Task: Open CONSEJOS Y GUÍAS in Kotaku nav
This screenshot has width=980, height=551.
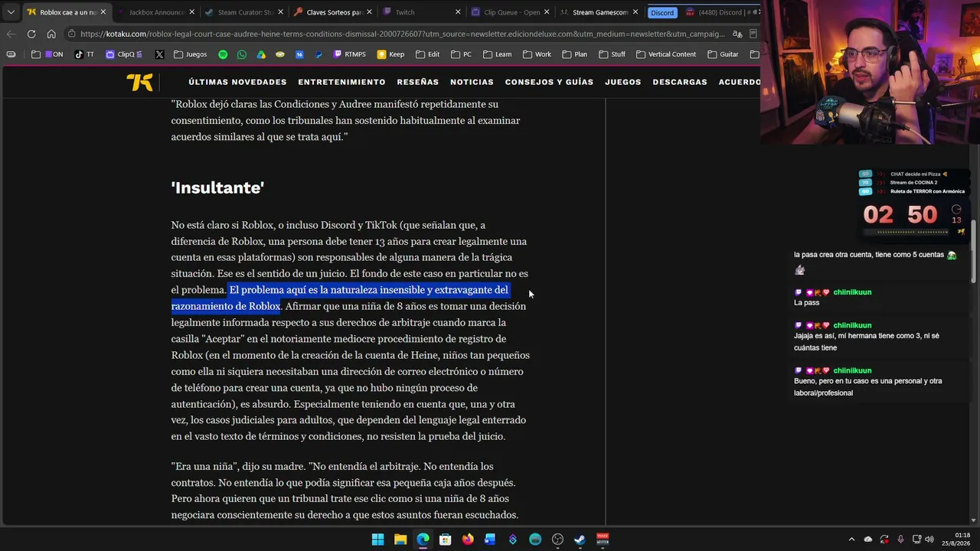Action: 549,82
